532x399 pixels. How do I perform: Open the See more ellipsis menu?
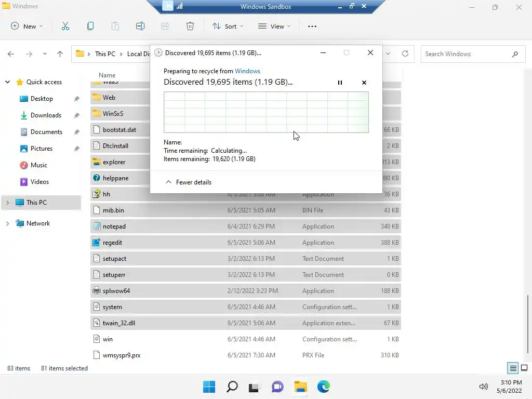(312, 26)
